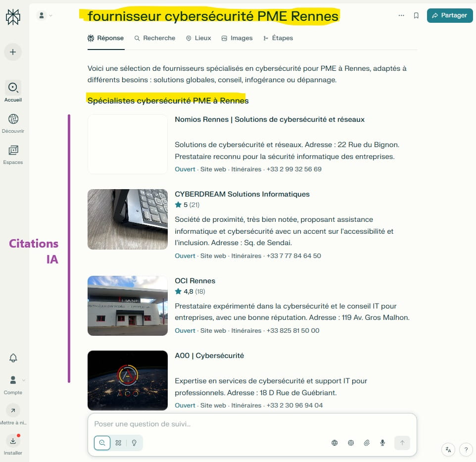Attach a file with the paperclip icon
Image resolution: width=476 pixels, height=462 pixels.
coord(367,443)
